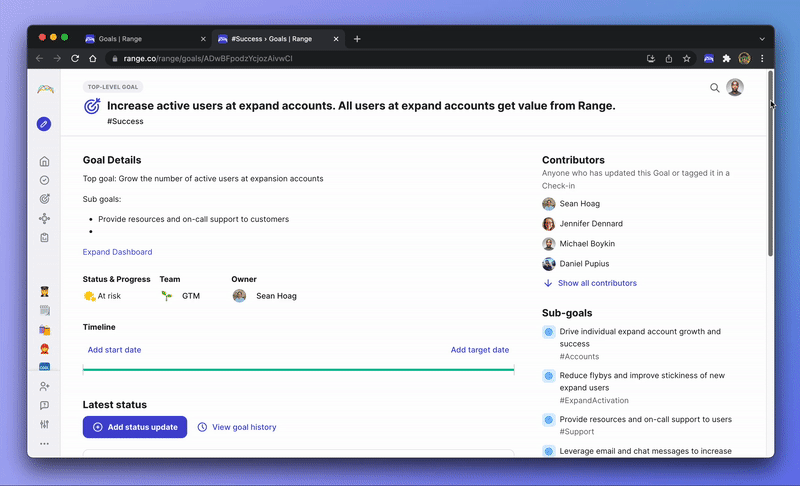Click Add target date
The width and height of the screenshot is (800, 486).
click(x=480, y=350)
